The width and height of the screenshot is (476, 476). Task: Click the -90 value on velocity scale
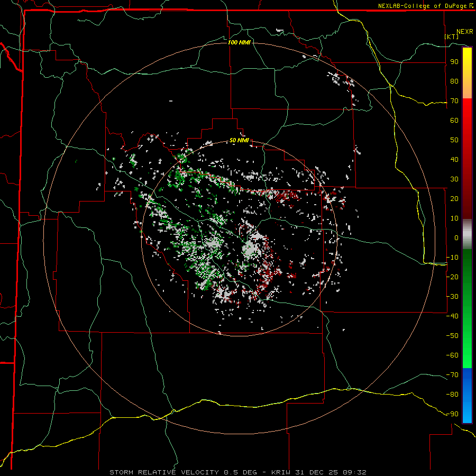coord(452,414)
